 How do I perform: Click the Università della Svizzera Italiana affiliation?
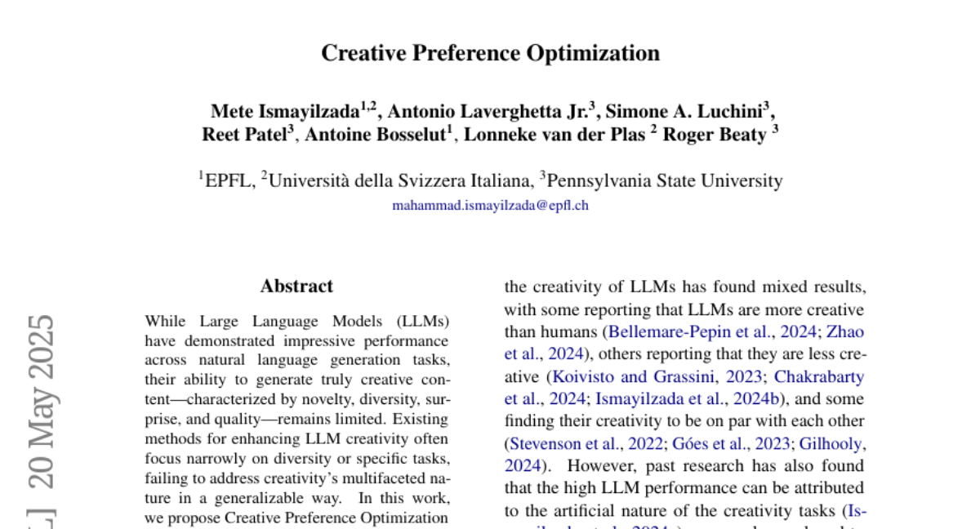click(x=400, y=180)
